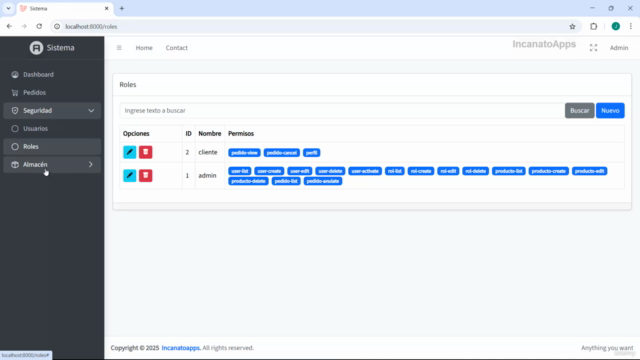
Task: Click the producto-delete permission badge
Action: click(248, 181)
